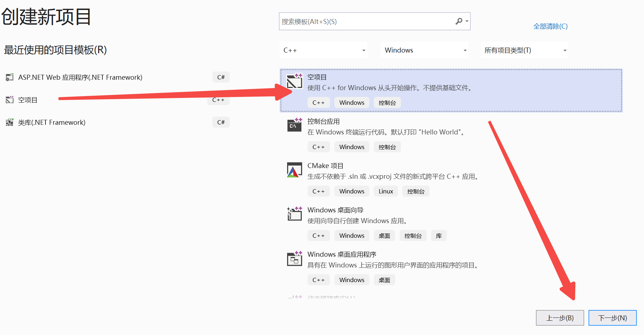Click the Windows tag under CMake 项目

click(x=352, y=191)
